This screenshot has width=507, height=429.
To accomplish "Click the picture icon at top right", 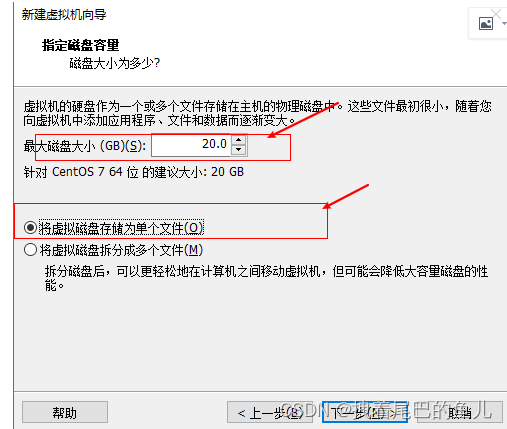I will click(486, 24).
